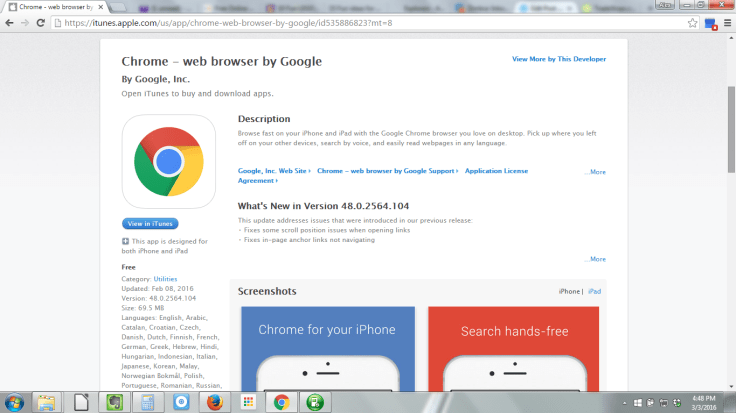Screen dimensions: 736x413
Task: Select the Chrome - web browser tab
Action: 56,7
